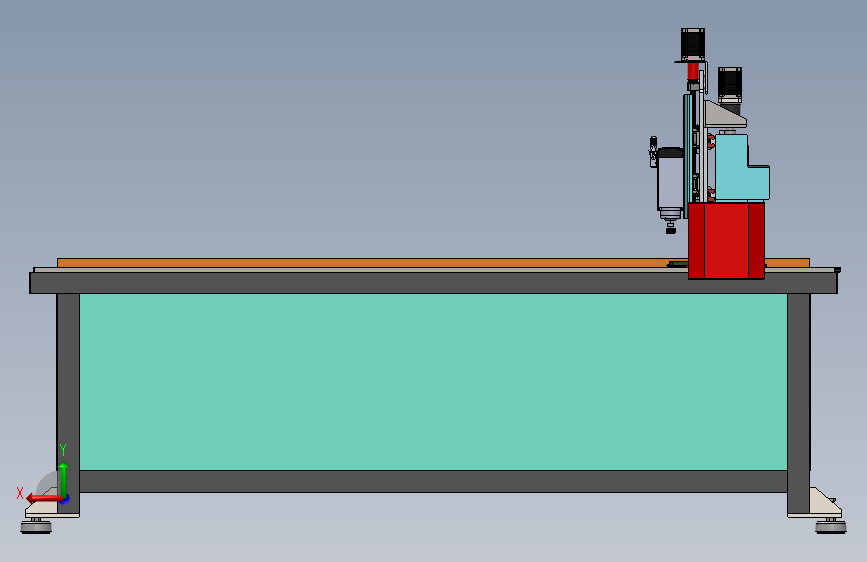
Task: Select the right dark gray table leg
Action: tap(798, 404)
